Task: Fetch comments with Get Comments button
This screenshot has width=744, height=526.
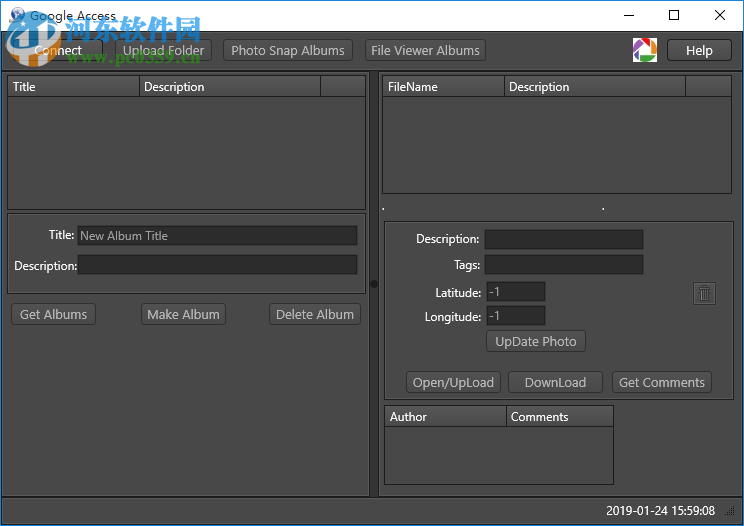Action: (662, 382)
